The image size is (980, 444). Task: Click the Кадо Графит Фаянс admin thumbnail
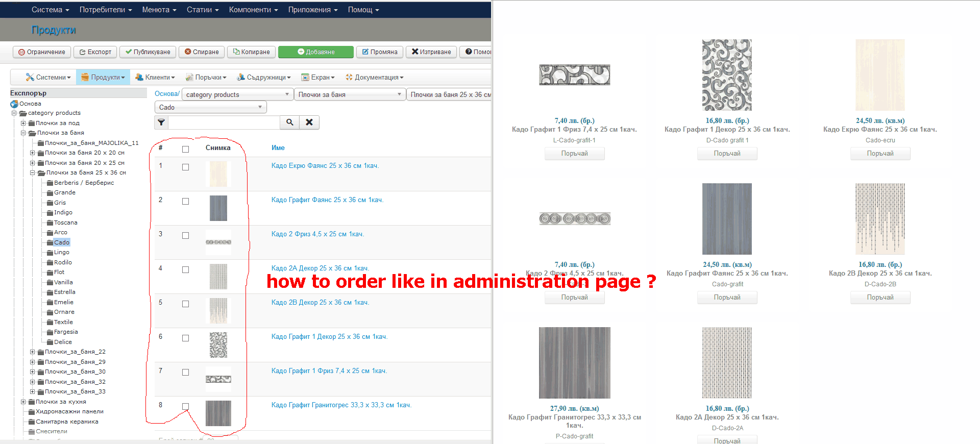(x=218, y=208)
